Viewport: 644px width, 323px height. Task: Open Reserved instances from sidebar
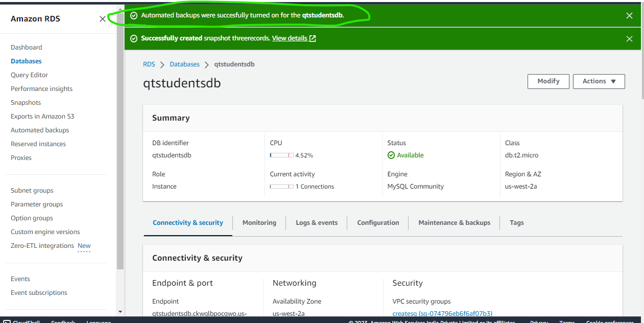[38, 144]
